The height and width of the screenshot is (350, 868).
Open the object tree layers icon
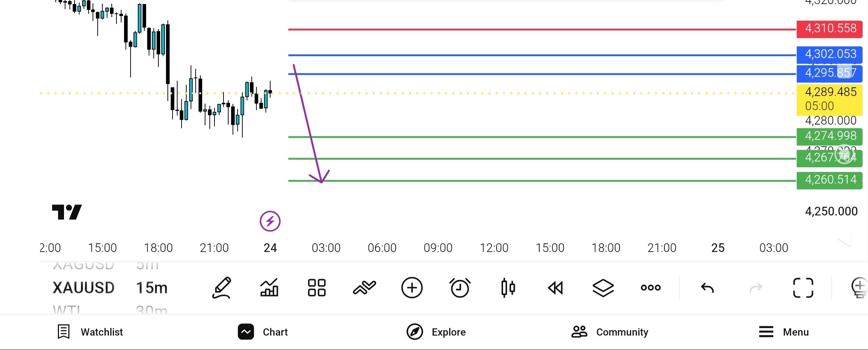tap(603, 288)
